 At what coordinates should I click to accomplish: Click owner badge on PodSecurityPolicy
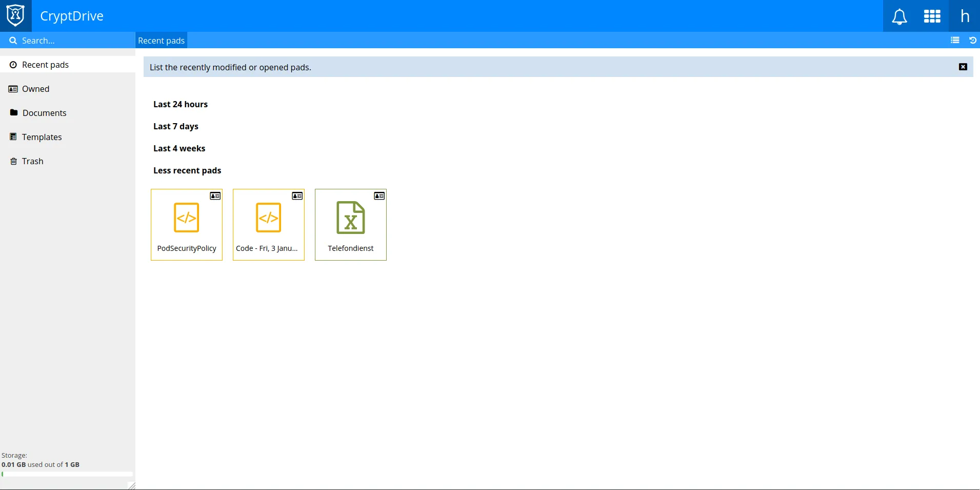215,196
